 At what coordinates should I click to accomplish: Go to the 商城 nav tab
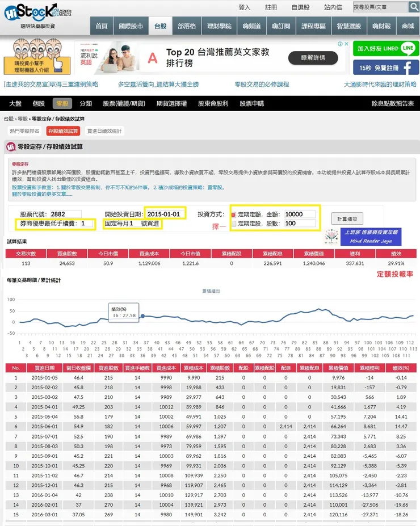point(408,26)
